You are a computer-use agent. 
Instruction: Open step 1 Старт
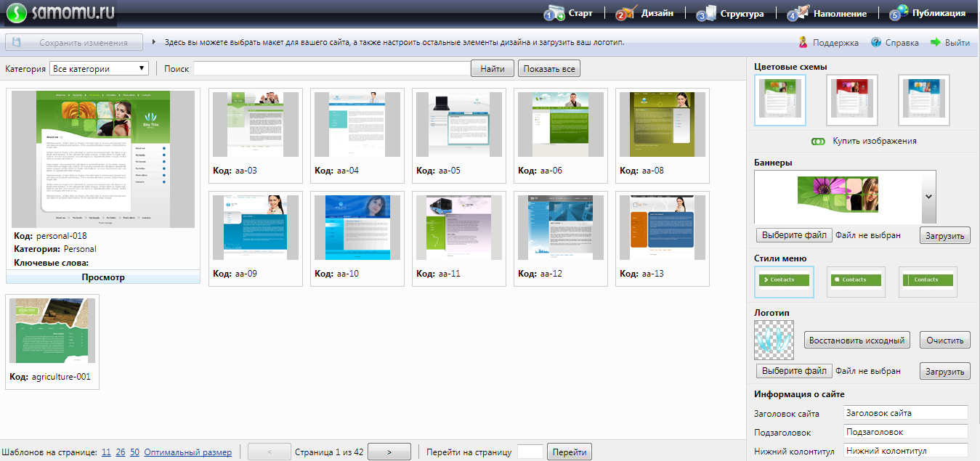coord(569,13)
